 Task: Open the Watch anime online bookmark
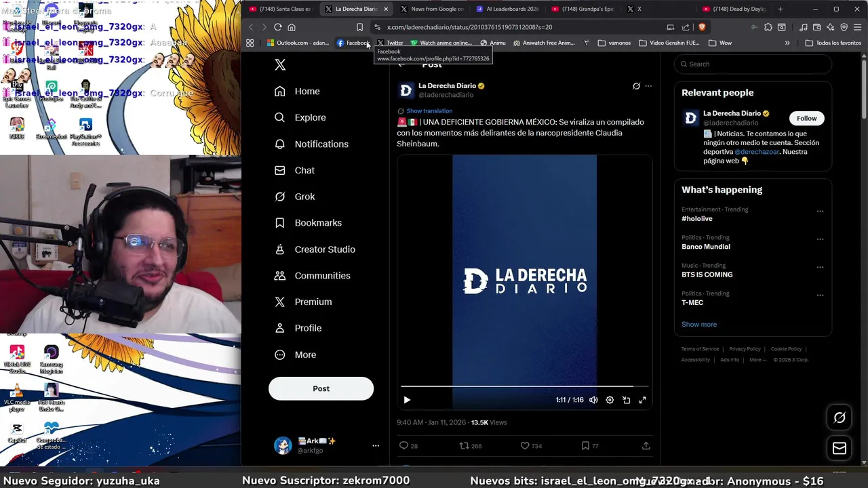441,43
